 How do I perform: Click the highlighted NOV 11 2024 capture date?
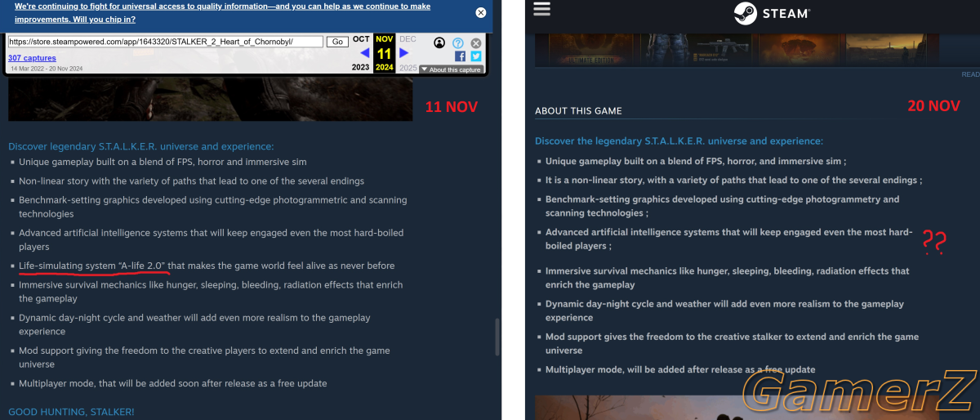[x=384, y=53]
